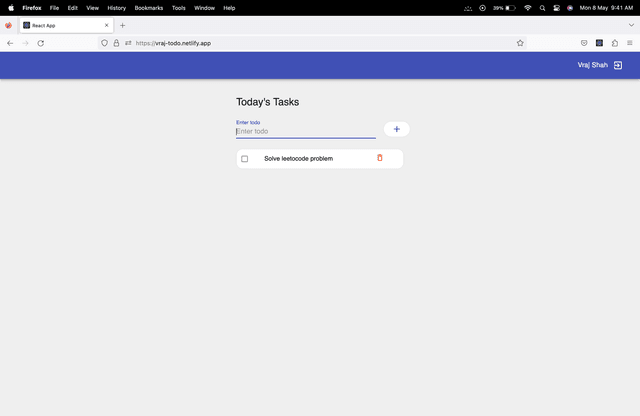
Task: Go back using the back arrow
Action: (x=10, y=43)
